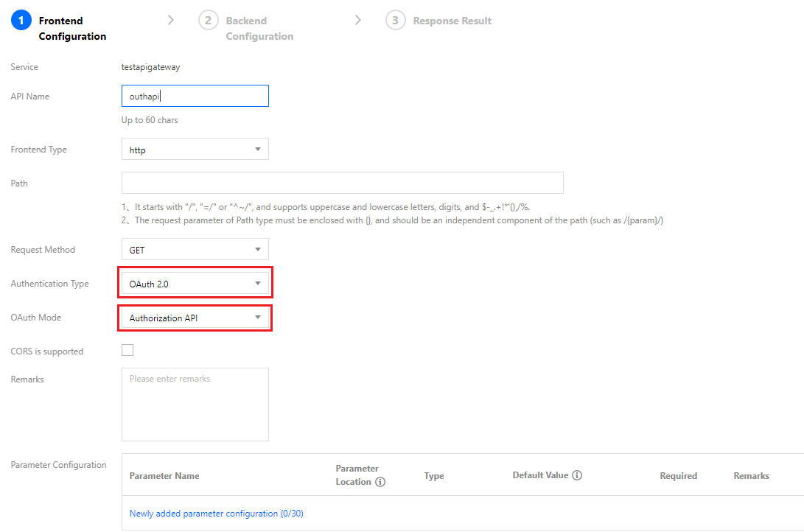The height and width of the screenshot is (532, 804).
Task: Expand the OAuth Mode dropdown
Action: (195, 318)
